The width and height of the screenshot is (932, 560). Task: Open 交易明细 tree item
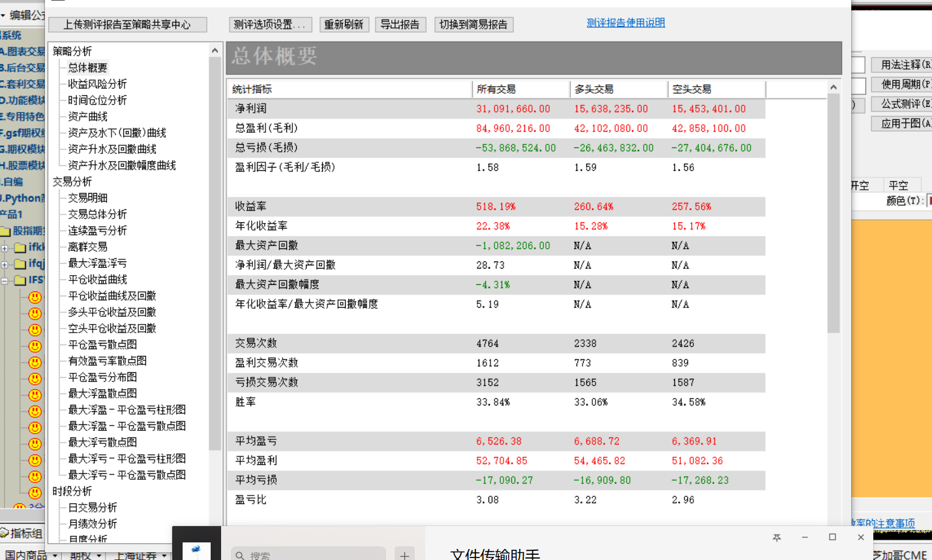point(87,198)
